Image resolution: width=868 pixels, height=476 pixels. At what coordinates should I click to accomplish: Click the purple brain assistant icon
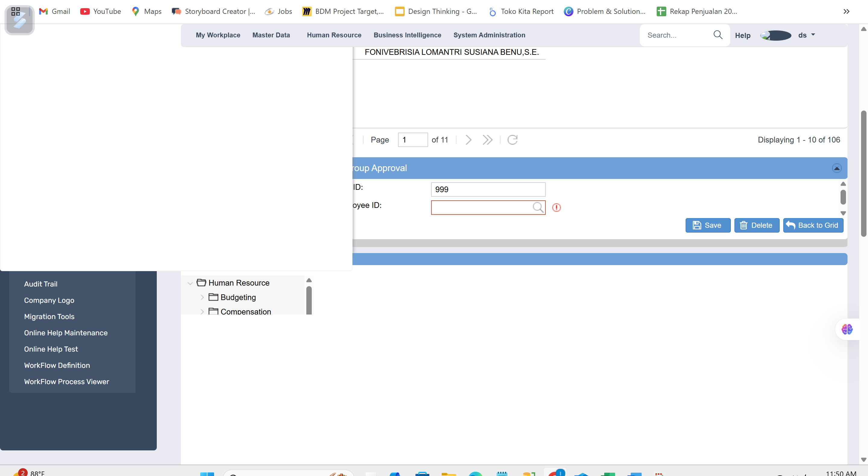click(x=847, y=329)
